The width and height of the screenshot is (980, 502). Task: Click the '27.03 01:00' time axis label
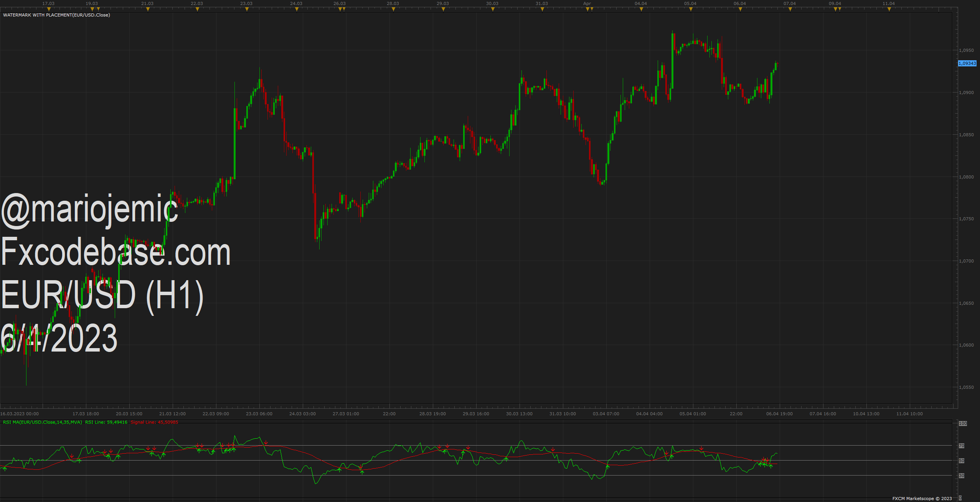click(346, 414)
